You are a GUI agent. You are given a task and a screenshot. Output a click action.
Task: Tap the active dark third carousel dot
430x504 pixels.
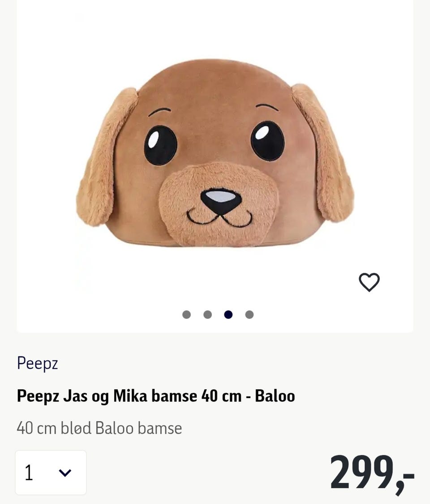pyautogui.click(x=228, y=314)
